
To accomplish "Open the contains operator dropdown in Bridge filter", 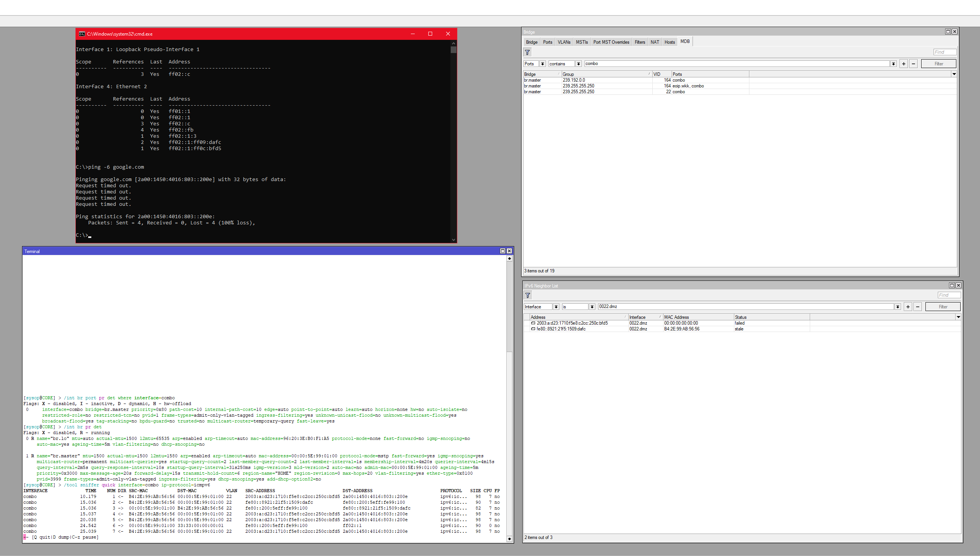I will click(x=578, y=64).
